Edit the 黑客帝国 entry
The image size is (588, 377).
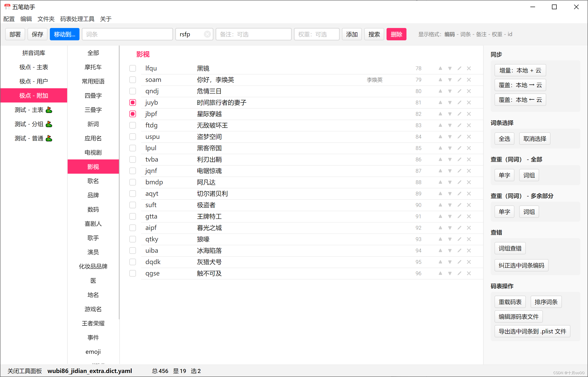[459, 148]
